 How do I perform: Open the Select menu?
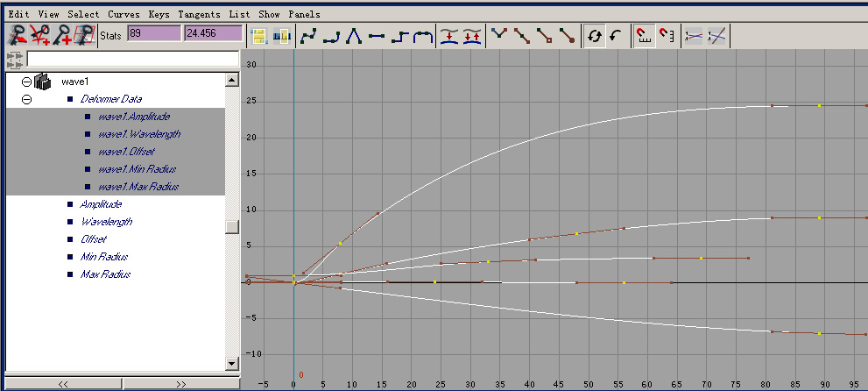click(x=84, y=14)
